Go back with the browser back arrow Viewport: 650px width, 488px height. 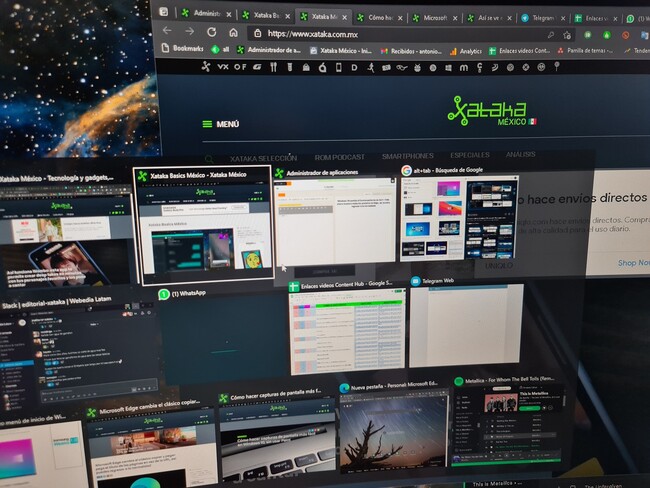pos(167,30)
